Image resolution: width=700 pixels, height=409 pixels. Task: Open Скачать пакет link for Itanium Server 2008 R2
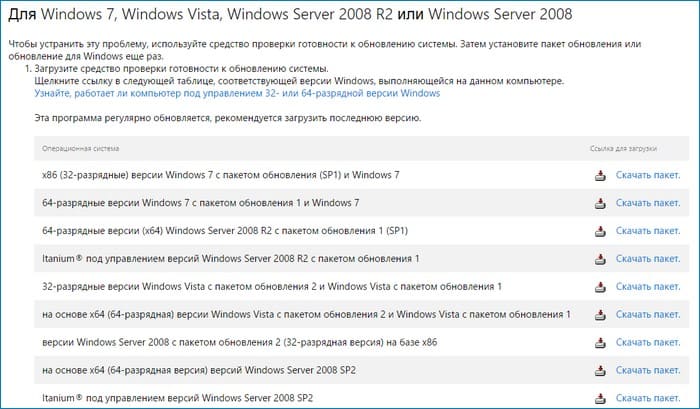click(648, 259)
